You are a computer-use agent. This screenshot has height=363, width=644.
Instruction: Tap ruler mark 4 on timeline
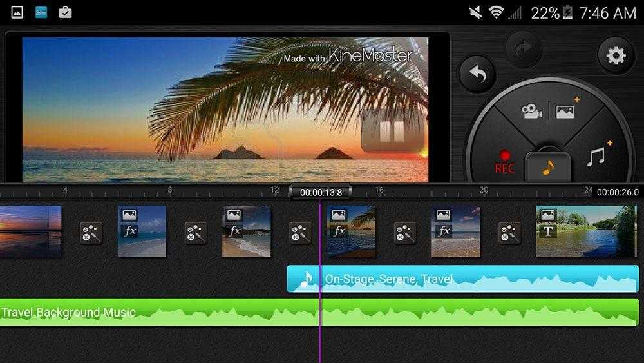click(65, 190)
